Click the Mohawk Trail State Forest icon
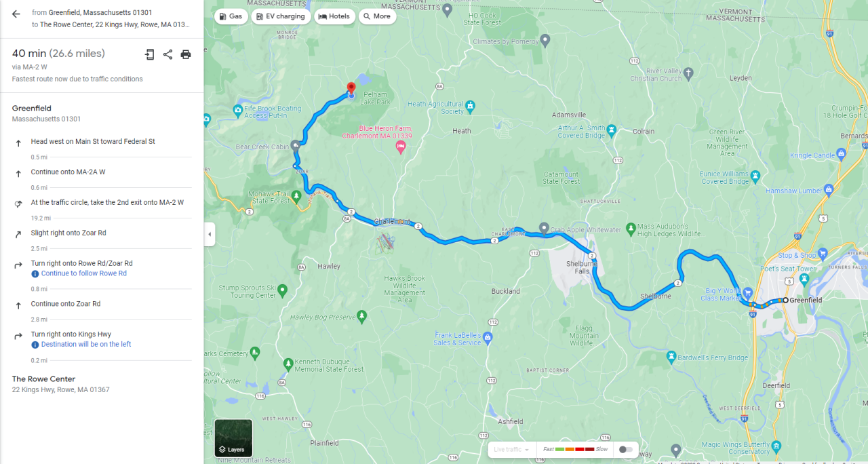 [x=296, y=195]
